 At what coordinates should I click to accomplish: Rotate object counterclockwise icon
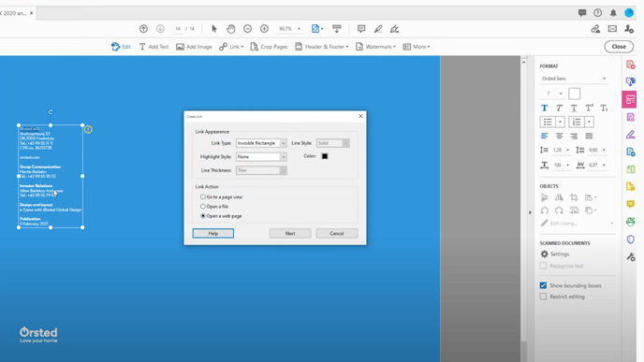544,210
